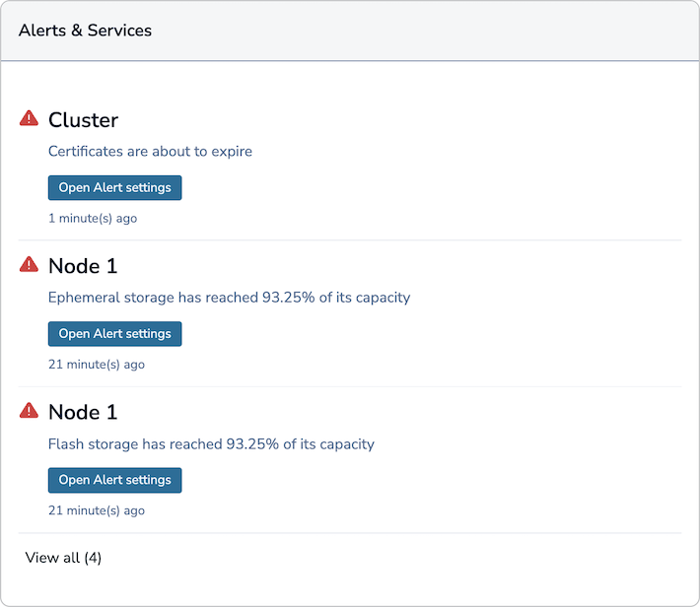Click the Ephemeral storage 93.25% capacity message
The height and width of the screenshot is (607, 700).
pos(229,298)
